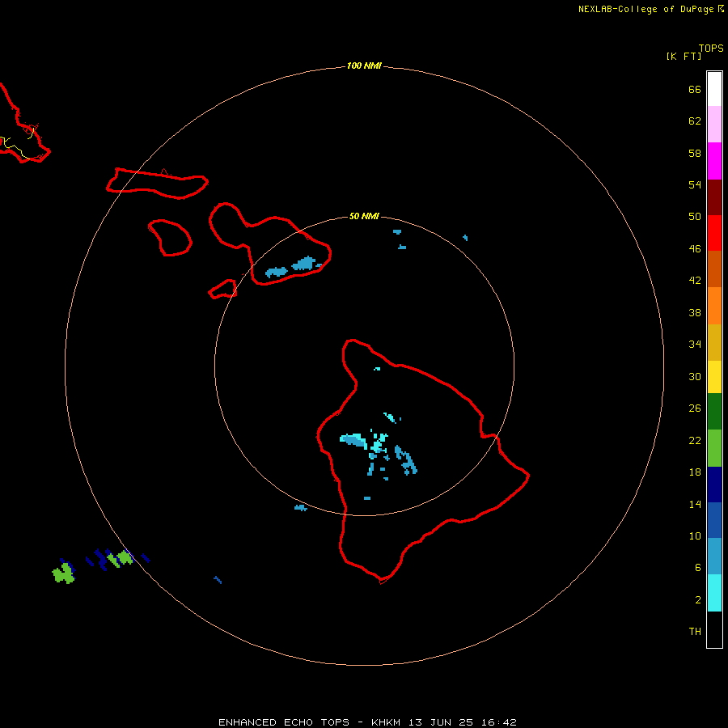This screenshot has height=728, width=728.
Task: Pick the bright orange legend swatch
Action: pos(714,306)
